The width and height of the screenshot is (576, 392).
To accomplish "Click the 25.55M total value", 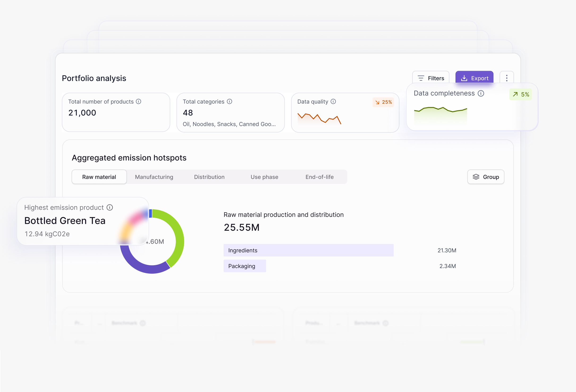I will tap(241, 227).
